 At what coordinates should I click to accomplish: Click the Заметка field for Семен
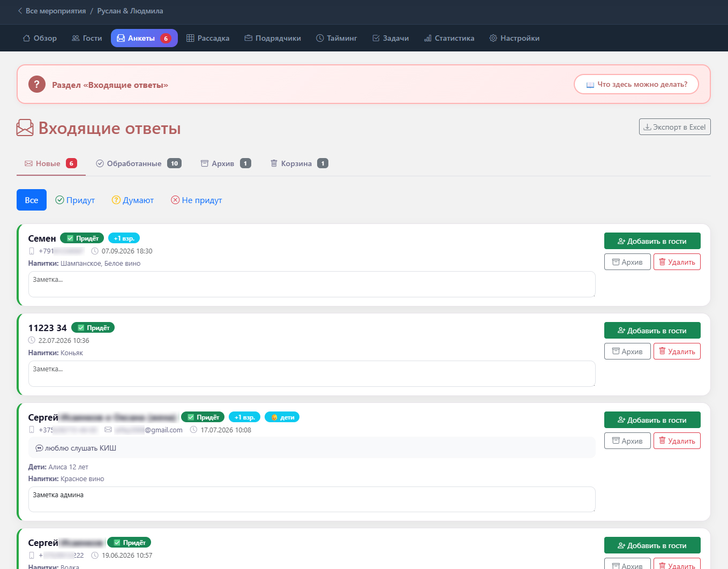pos(312,284)
